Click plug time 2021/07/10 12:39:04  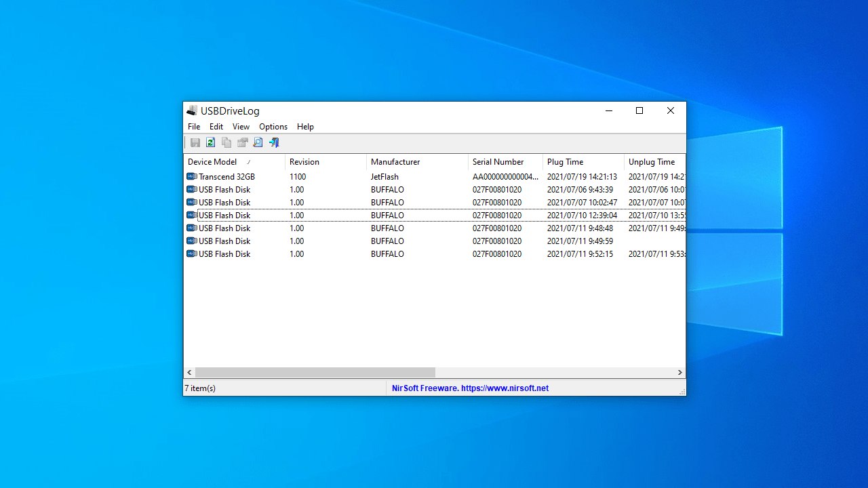tap(582, 216)
